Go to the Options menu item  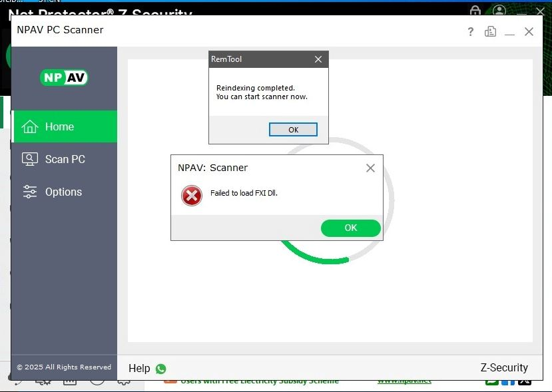pyautogui.click(x=65, y=192)
